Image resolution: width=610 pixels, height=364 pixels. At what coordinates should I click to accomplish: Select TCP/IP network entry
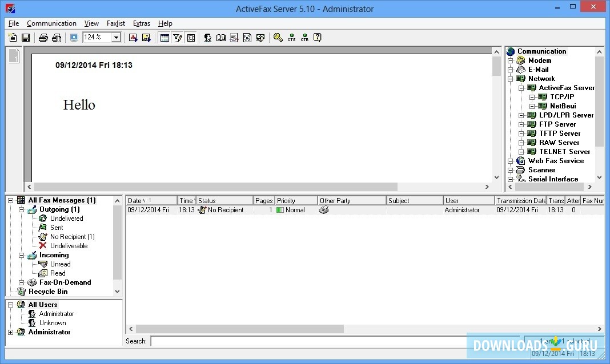click(562, 97)
